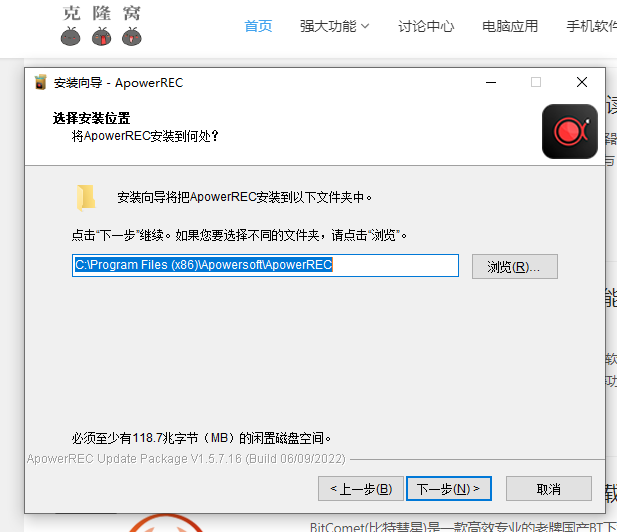This screenshot has width=617, height=532.
Task: Click the install path input field
Action: [265, 265]
